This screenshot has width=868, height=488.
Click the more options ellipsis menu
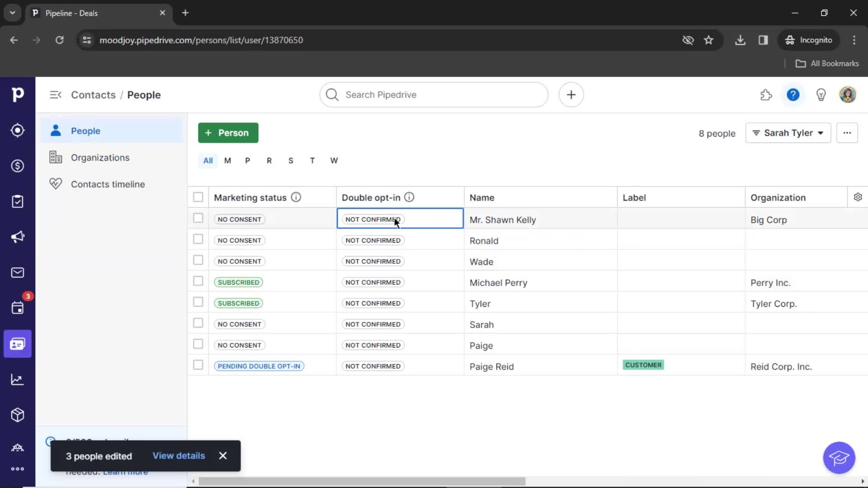point(847,133)
